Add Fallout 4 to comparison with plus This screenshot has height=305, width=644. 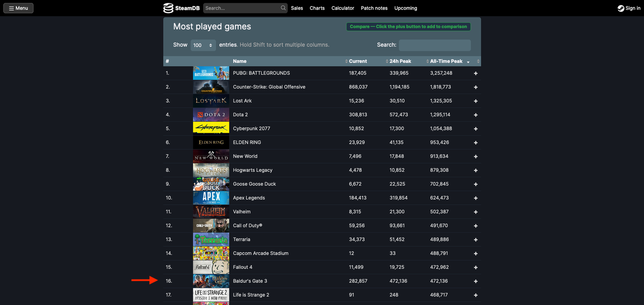point(476,268)
